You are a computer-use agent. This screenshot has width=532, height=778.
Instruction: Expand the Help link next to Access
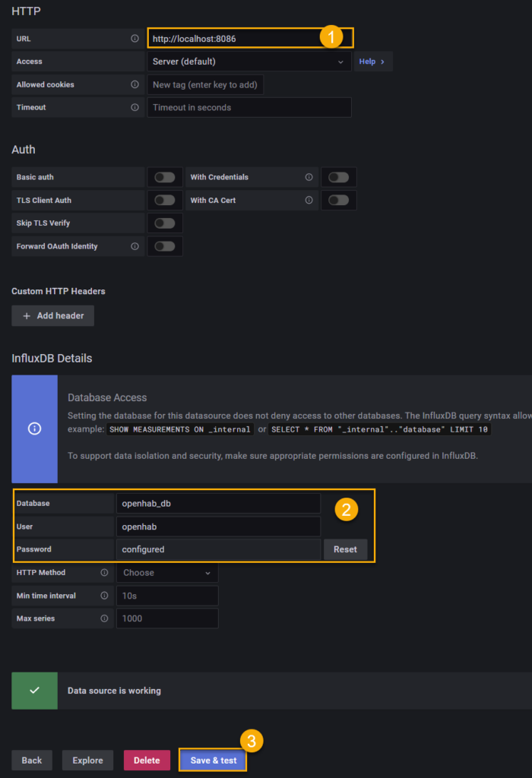[x=372, y=62]
